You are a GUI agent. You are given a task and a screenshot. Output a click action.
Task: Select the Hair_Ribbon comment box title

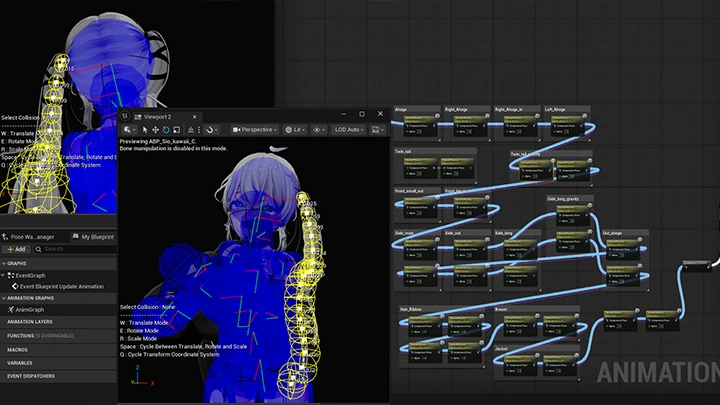(x=411, y=309)
